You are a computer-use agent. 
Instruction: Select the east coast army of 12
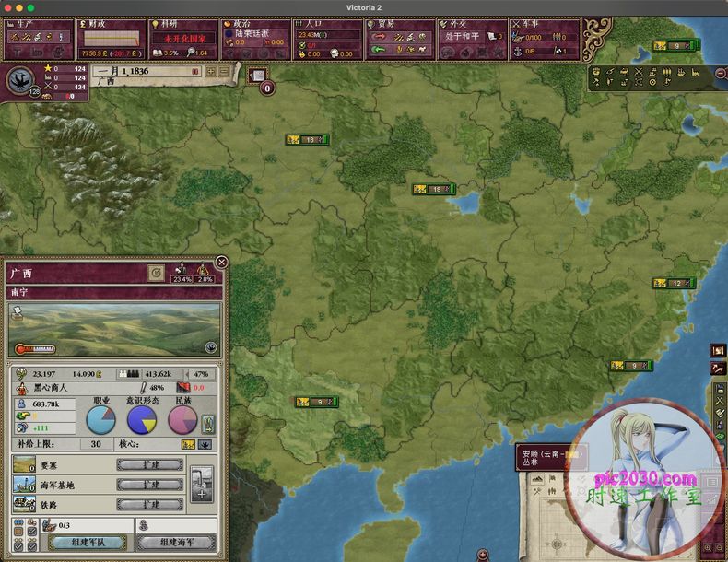(x=675, y=283)
